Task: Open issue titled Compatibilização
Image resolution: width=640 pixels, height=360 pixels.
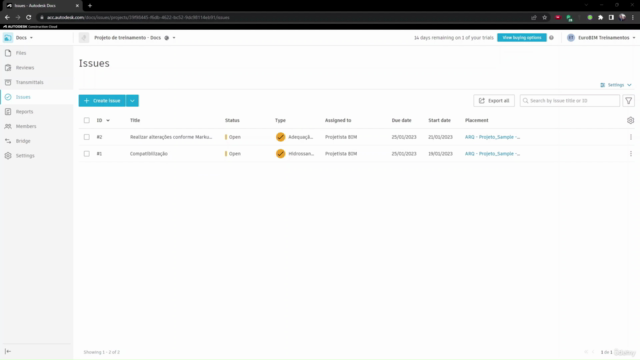Action: (149, 154)
